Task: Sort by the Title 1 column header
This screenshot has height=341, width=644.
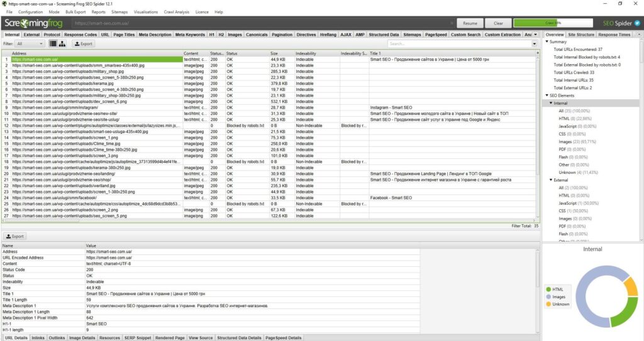Action: [x=452, y=53]
